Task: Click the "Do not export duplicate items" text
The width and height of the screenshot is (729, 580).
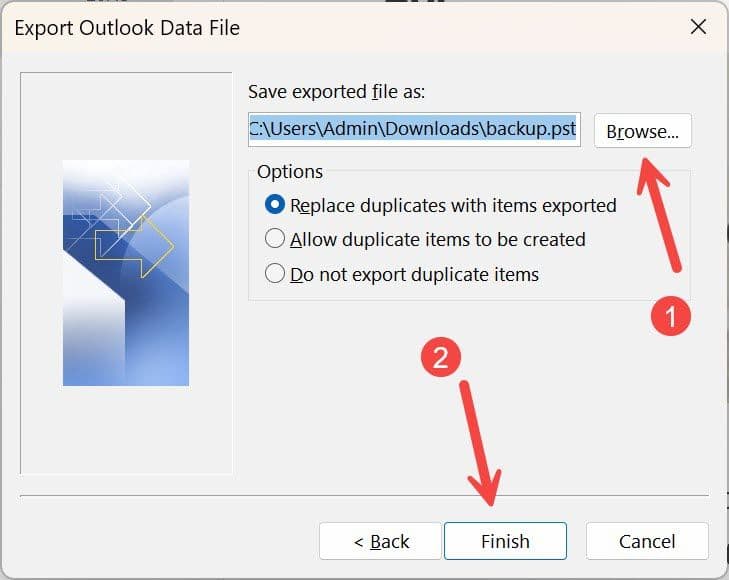Action: pos(415,275)
